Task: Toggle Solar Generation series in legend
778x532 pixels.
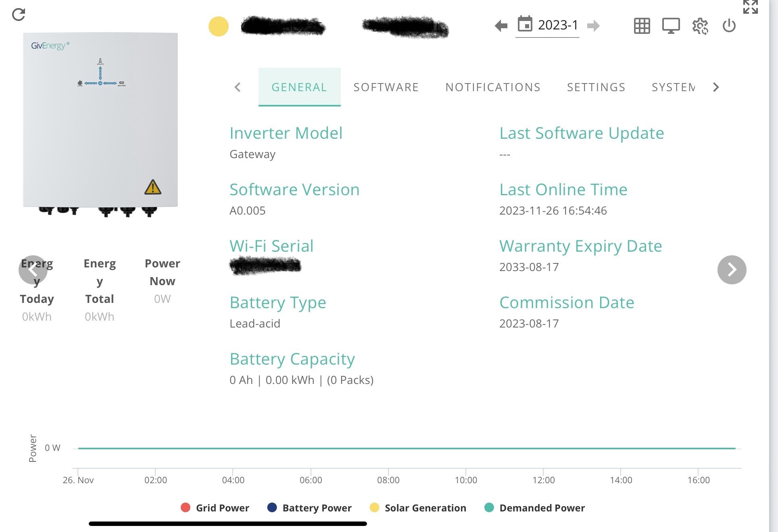Action: pos(418,508)
